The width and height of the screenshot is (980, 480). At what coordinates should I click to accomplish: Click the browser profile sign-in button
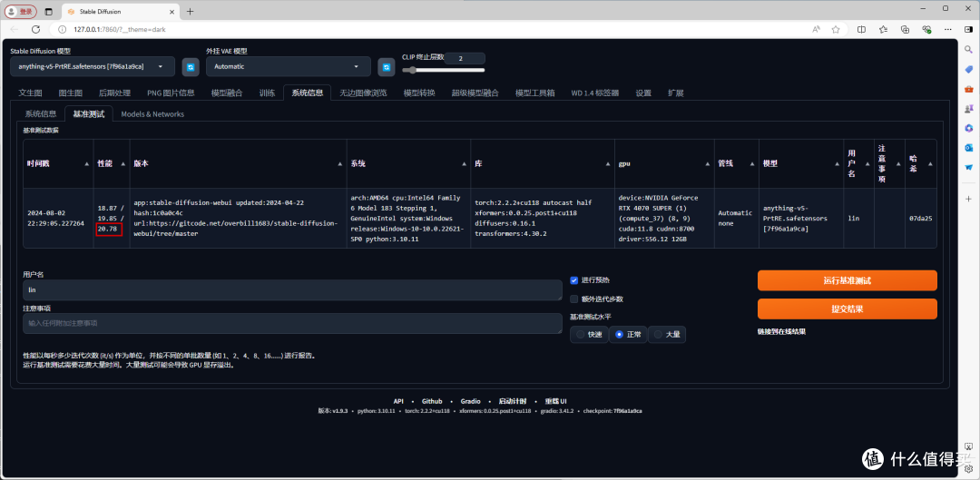point(21,11)
